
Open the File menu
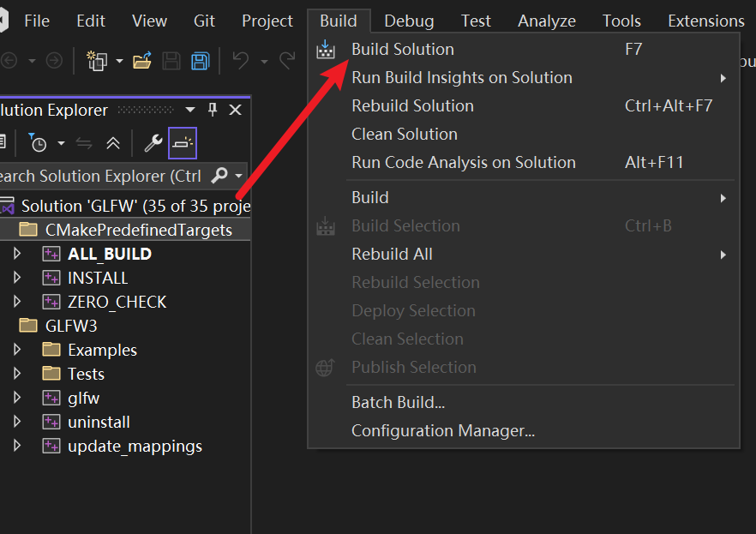pyautogui.click(x=37, y=21)
